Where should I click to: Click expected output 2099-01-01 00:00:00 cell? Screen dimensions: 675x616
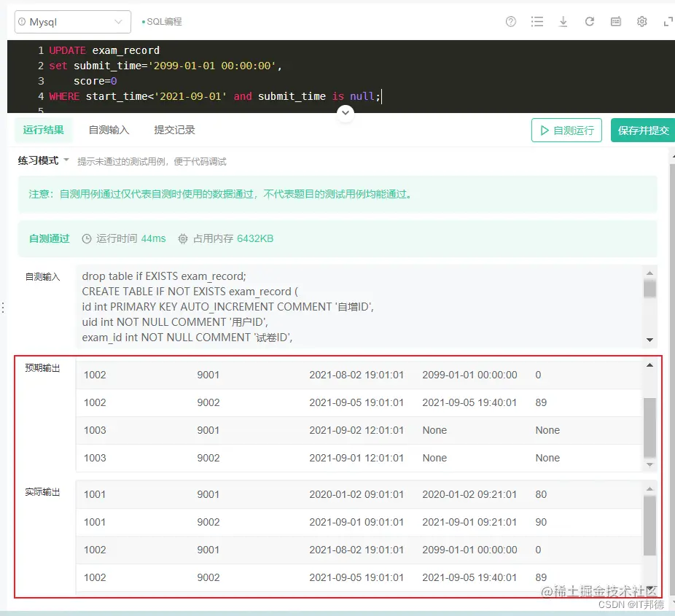[469, 375]
